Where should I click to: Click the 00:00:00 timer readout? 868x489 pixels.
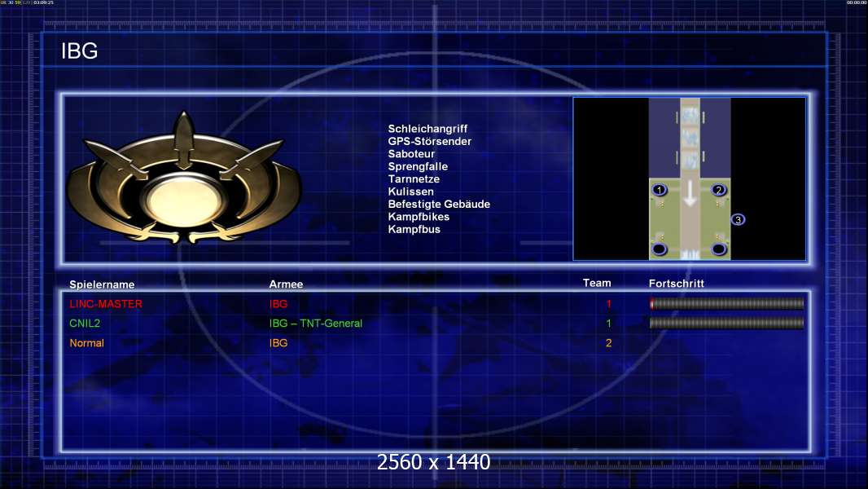[857, 2]
